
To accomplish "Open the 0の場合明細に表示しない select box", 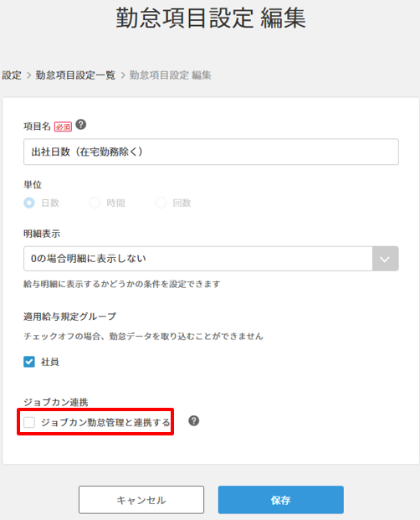I will [211, 259].
